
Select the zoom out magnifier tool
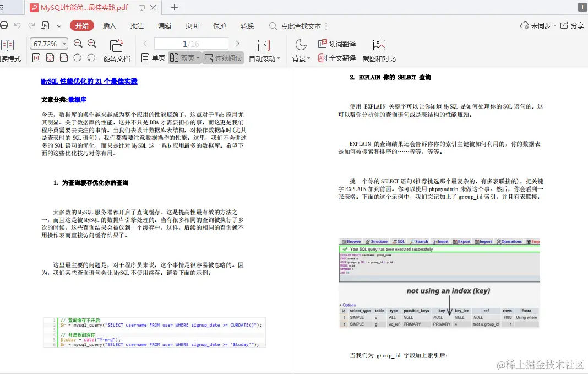pos(78,44)
